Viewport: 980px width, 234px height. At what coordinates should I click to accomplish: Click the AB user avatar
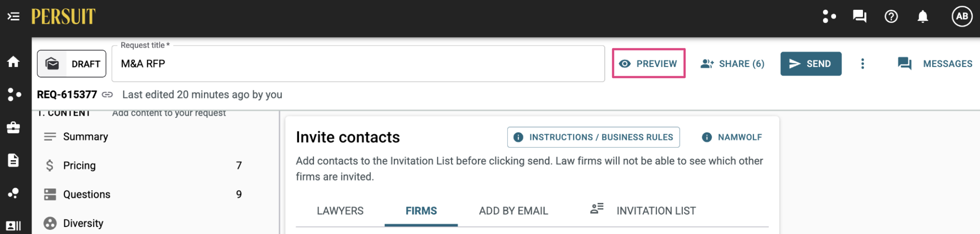coord(962,17)
